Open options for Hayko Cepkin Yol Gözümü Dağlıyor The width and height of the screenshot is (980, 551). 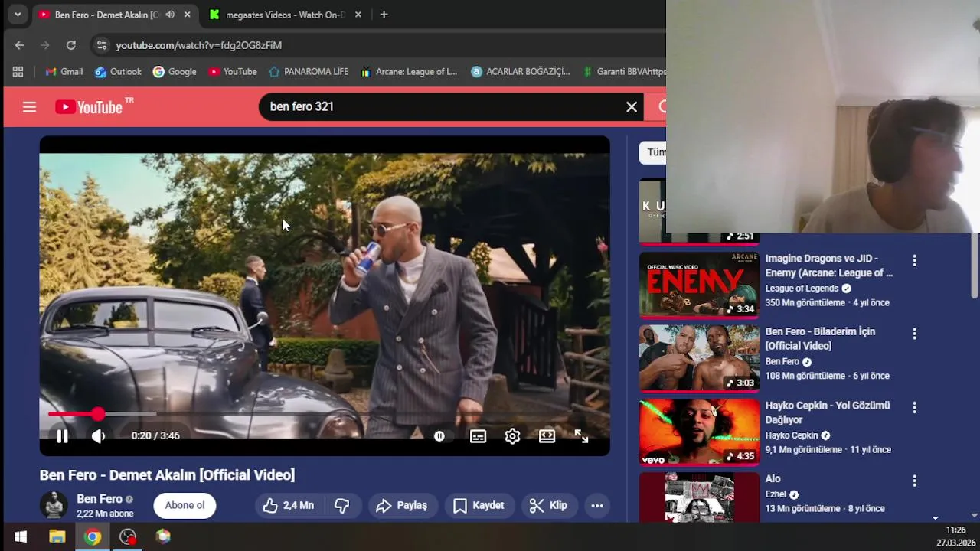pyautogui.click(x=914, y=408)
